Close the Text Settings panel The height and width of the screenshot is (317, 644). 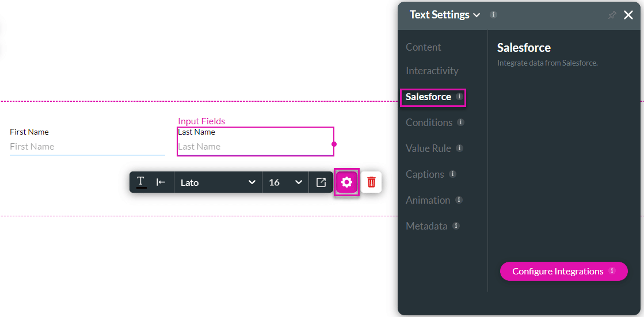pyautogui.click(x=628, y=15)
